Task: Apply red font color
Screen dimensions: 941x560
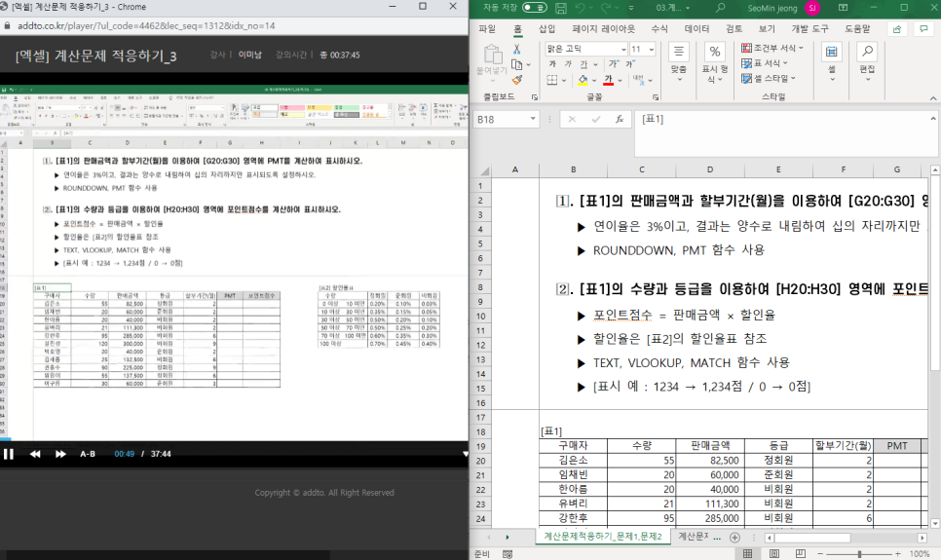Action: pyautogui.click(x=608, y=80)
